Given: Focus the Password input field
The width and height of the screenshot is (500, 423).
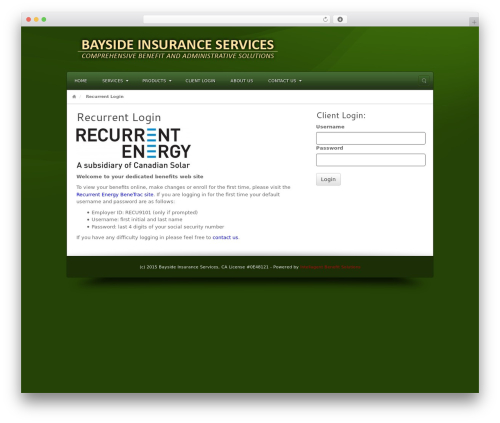Looking at the screenshot, I should [x=371, y=160].
